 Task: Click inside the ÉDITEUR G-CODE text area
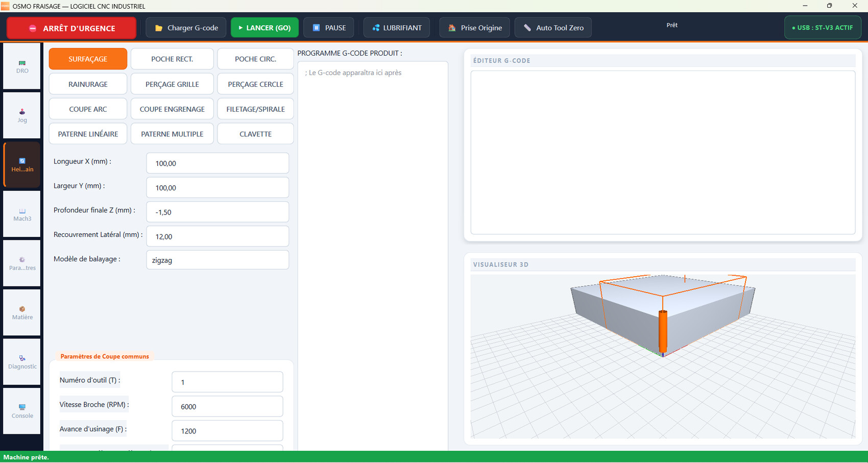663,153
